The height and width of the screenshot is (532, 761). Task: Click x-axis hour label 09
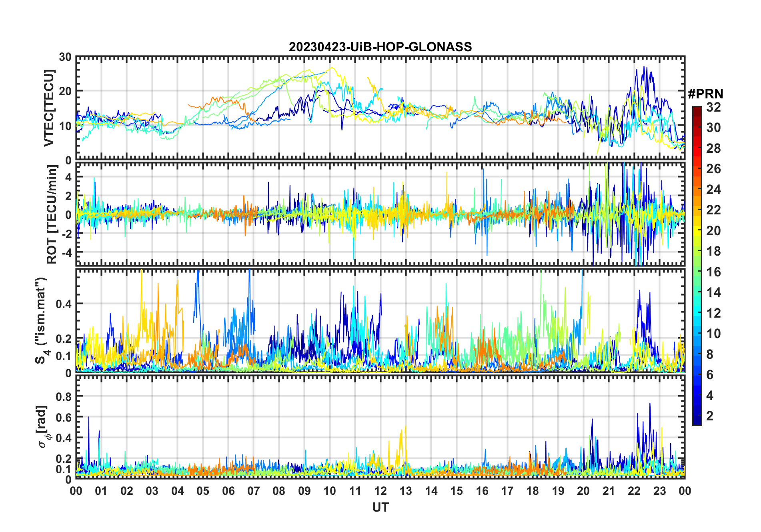pos(304,491)
